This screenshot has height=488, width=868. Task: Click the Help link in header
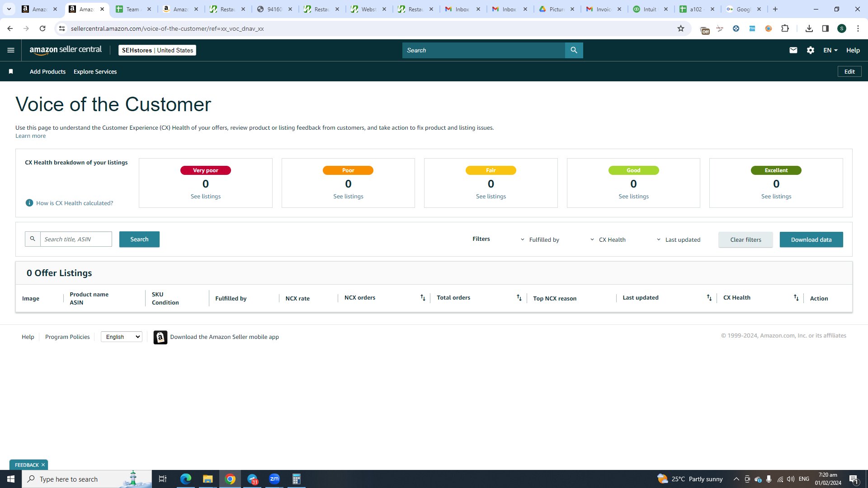click(853, 50)
